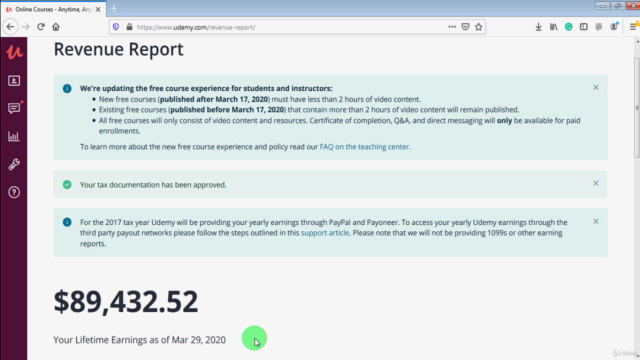Go back with browser back arrow

click(10, 27)
